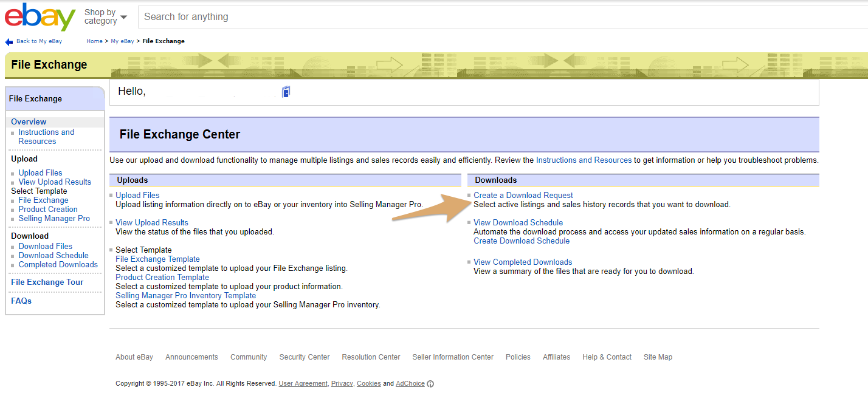Click the Hello, greeting text
The height and width of the screenshot is (410, 868).
(x=132, y=91)
